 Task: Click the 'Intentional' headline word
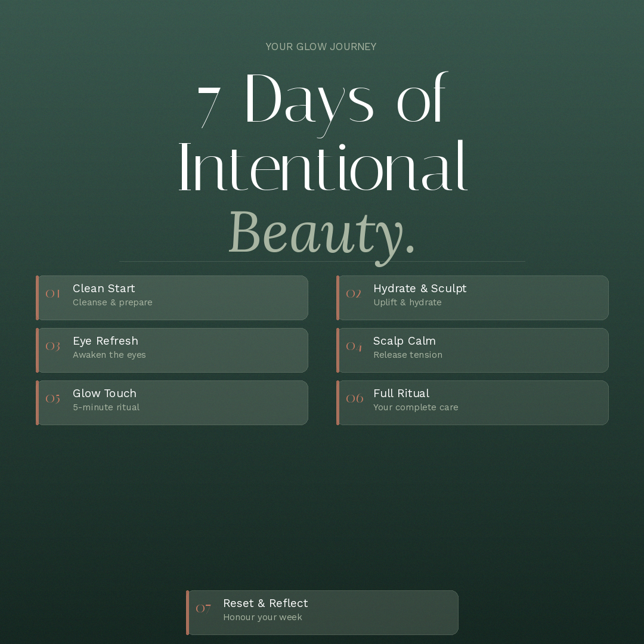[323, 166]
